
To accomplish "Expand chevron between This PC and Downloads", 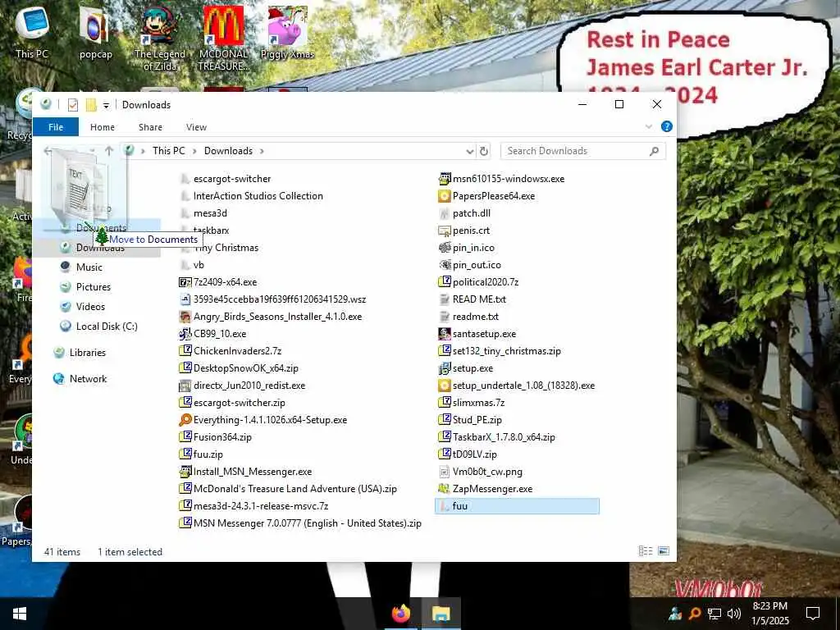I will click(194, 151).
